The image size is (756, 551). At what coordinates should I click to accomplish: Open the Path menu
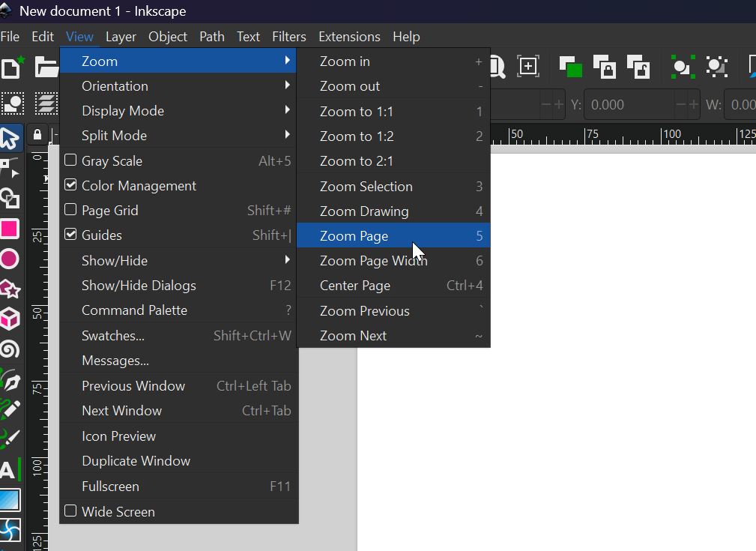click(x=212, y=37)
